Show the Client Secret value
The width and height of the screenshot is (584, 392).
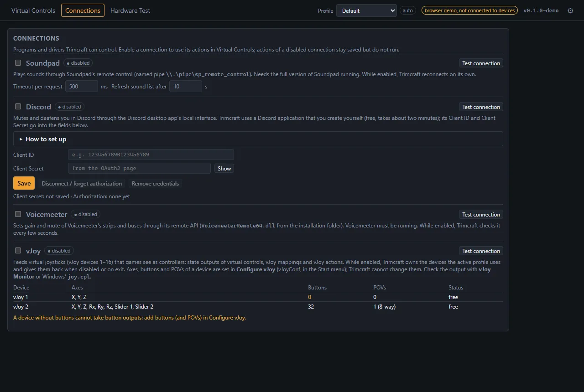coord(224,169)
